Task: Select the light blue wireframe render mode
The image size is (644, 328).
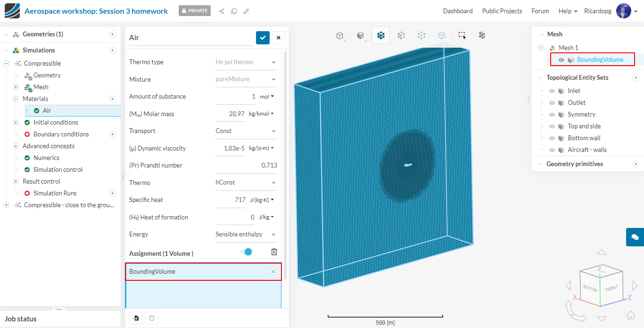Action: coord(442,35)
